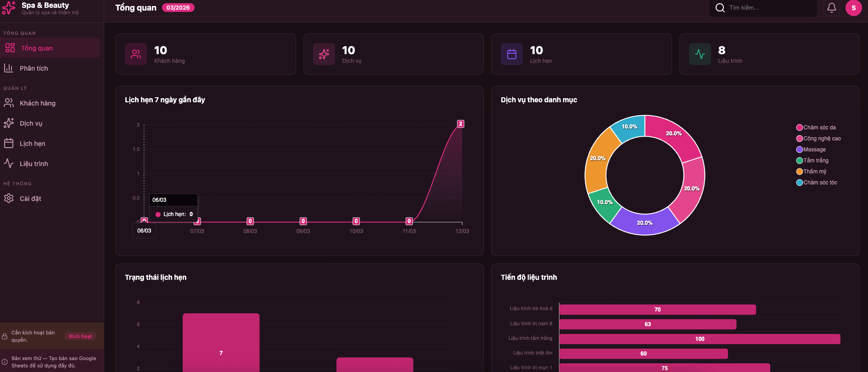This screenshot has width=868, height=372.
Task: Open Cài đặt settings page
Action: pos(30,199)
